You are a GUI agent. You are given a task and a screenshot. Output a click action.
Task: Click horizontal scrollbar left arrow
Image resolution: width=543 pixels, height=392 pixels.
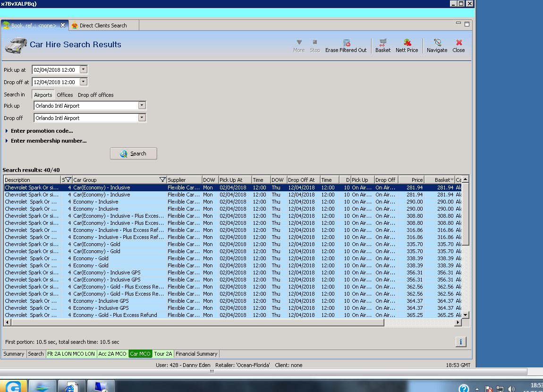pyautogui.click(x=7, y=322)
